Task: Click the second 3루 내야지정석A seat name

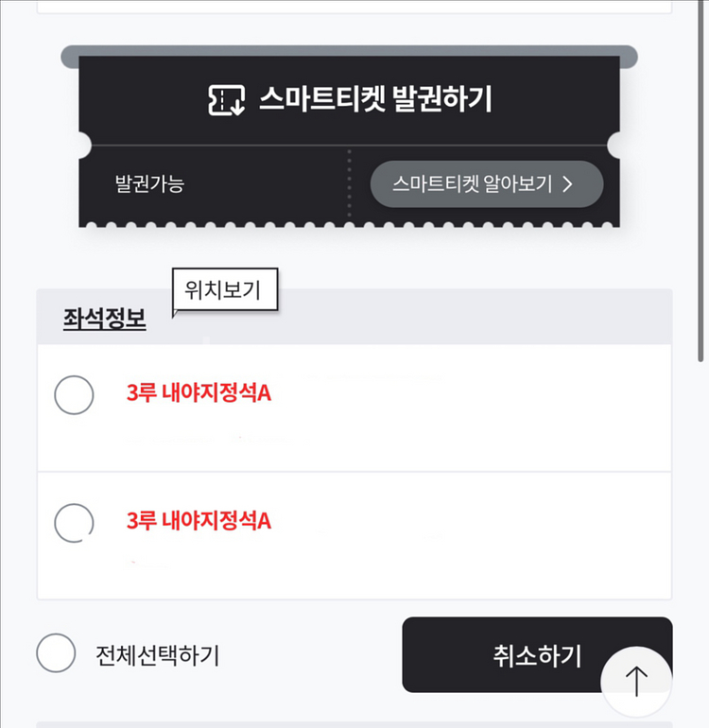Action: (x=199, y=520)
